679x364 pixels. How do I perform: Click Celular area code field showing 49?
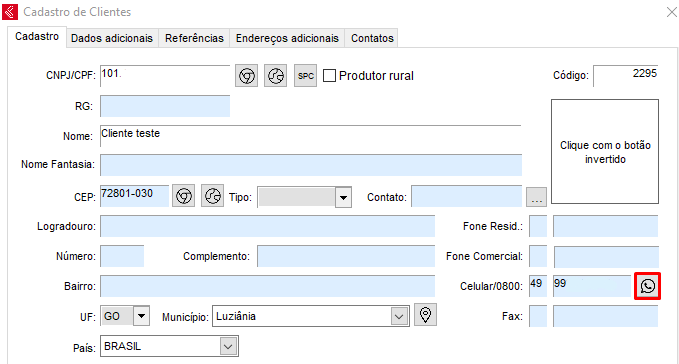[x=538, y=286]
